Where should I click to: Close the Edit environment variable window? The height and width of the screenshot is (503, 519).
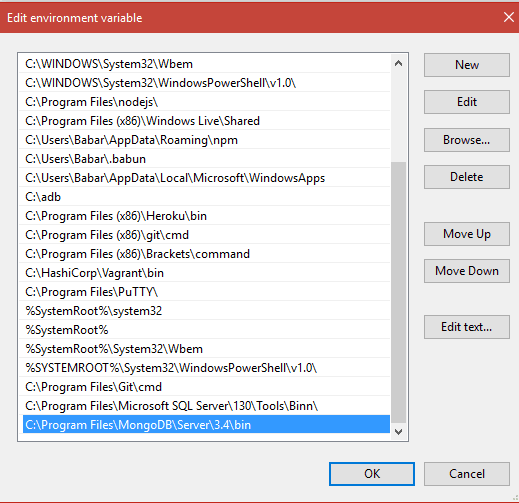[x=509, y=17]
